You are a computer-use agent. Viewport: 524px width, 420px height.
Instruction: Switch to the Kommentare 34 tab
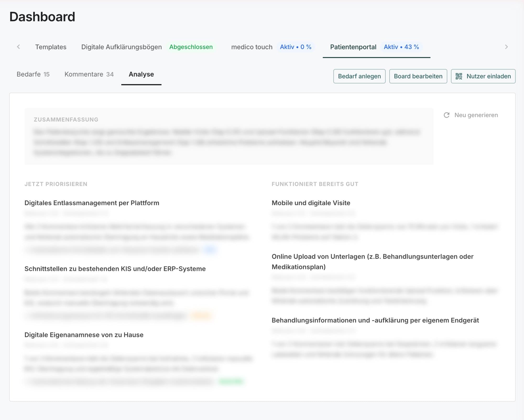(x=89, y=74)
